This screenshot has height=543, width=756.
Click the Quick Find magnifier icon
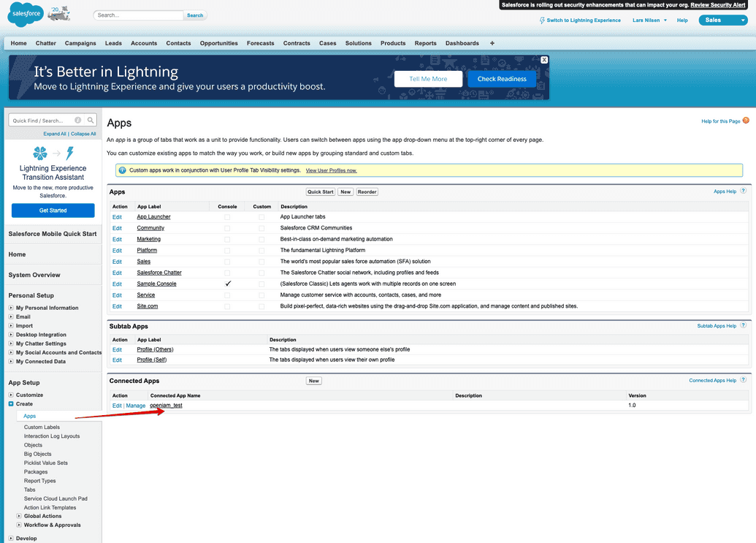[91, 121]
